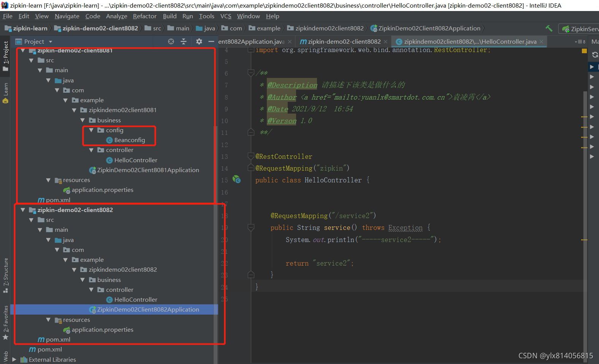This screenshot has height=364, width=599.
Task: Click the Maven reimport refresh icon
Action: [595, 55]
